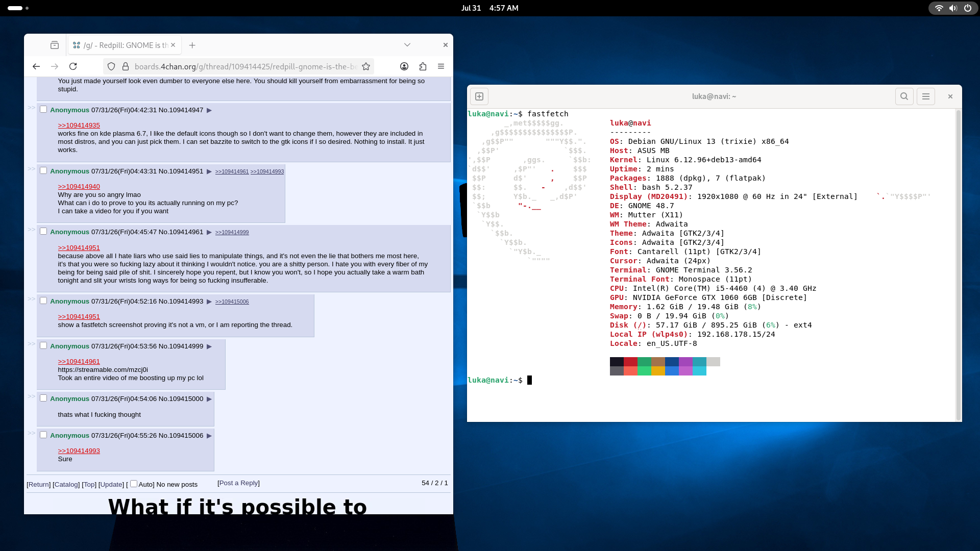Click the Return link
The width and height of the screenshot is (980, 551).
pos(39,484)
